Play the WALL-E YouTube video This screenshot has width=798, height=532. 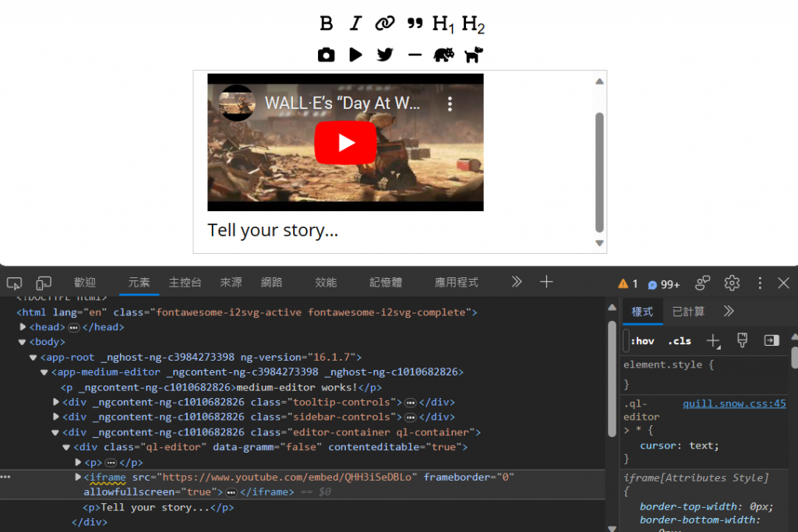(345, 143)
